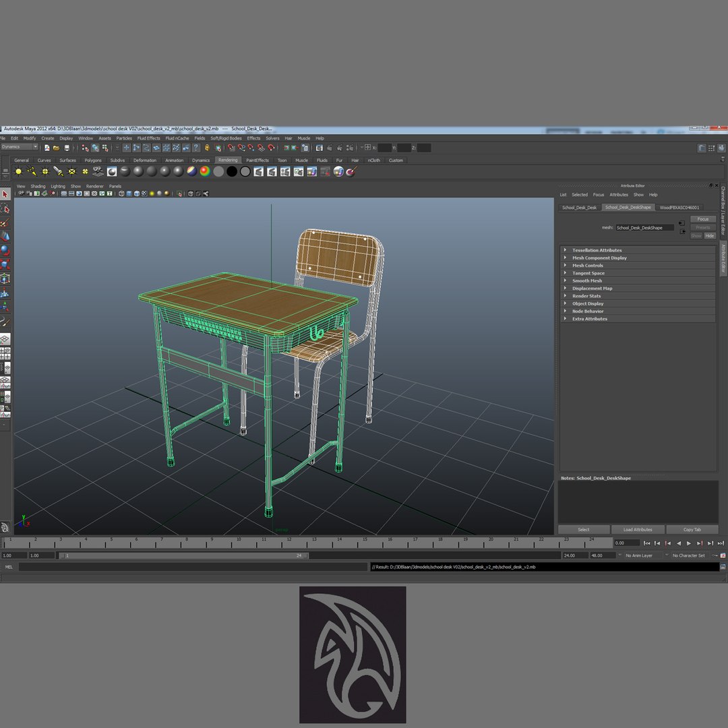Image resolution: width=728 pixels, height=728 pixels.
Task: Switch to the Polygons shelf tab
Action: [x=93, y=160]
